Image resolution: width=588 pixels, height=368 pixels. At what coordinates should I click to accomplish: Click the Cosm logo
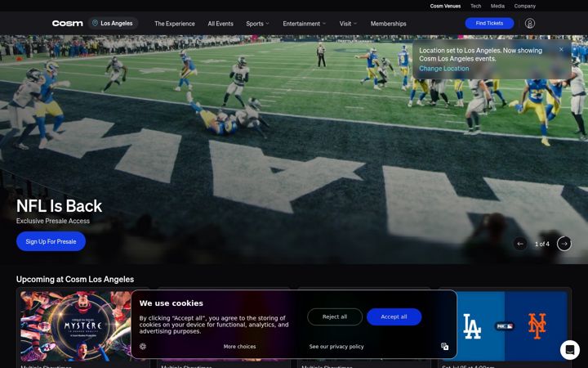(x=68, y=23)
